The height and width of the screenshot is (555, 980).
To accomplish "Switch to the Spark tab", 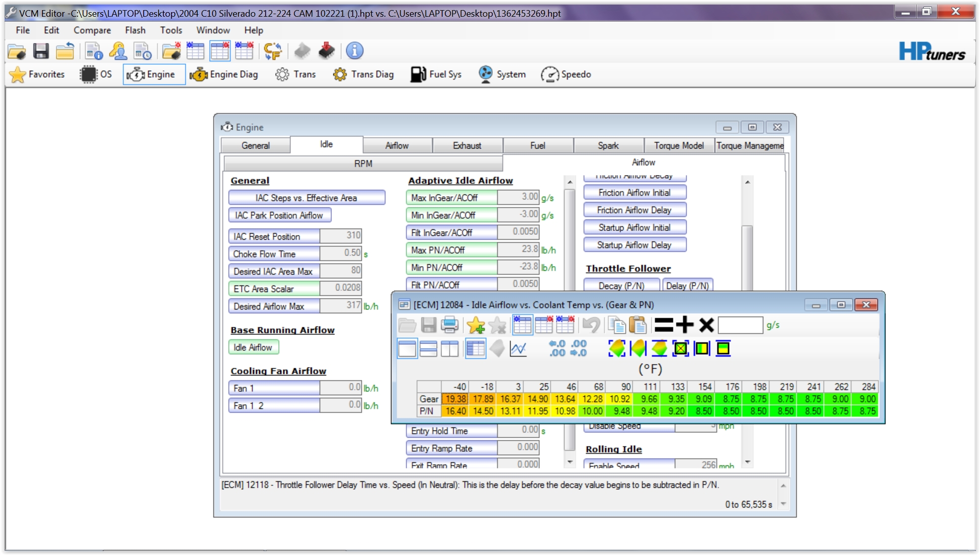I will (608, 146).
